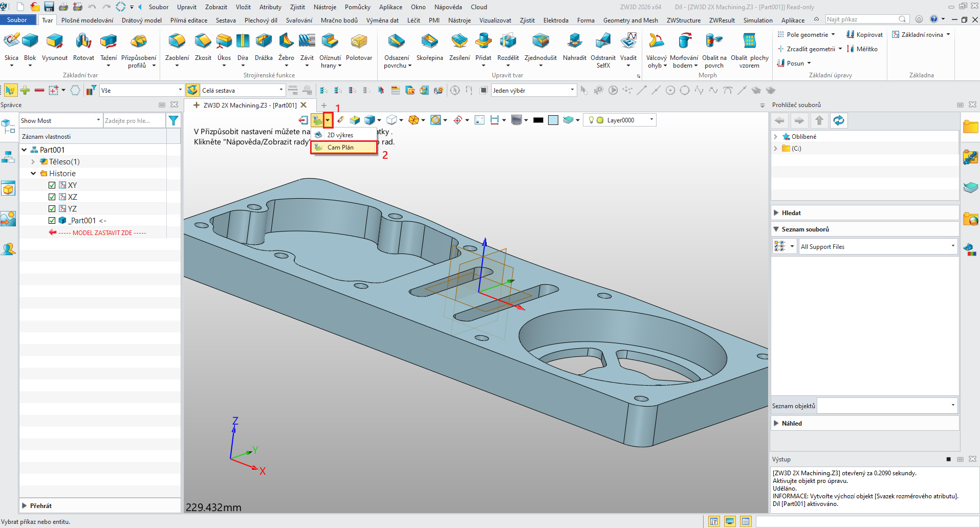
Task: Choose Cam Plán from the dropdown menu
Action: [343, 147]
